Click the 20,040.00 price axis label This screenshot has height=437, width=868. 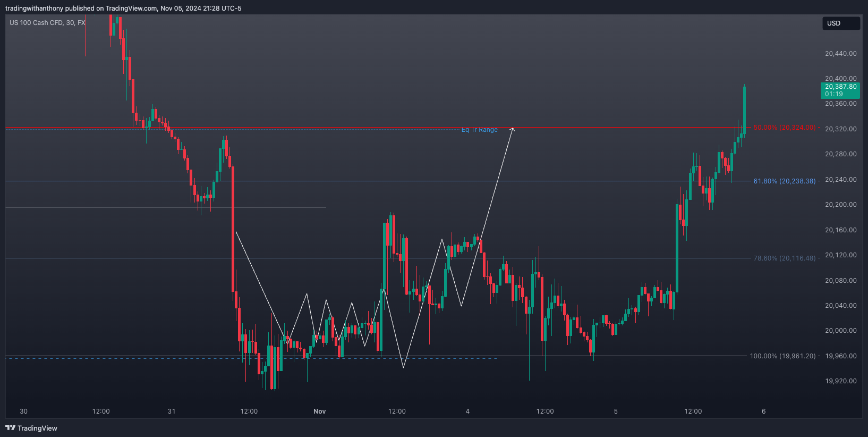click(841, 306)
